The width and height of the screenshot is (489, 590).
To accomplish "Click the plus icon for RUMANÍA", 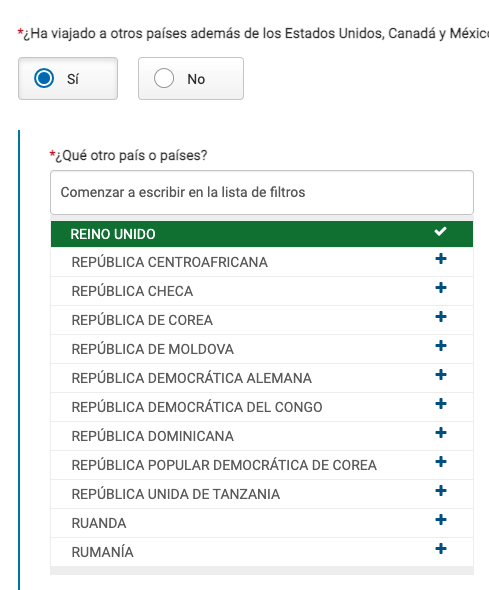I will pyautogui.click(x=441, y=549).
